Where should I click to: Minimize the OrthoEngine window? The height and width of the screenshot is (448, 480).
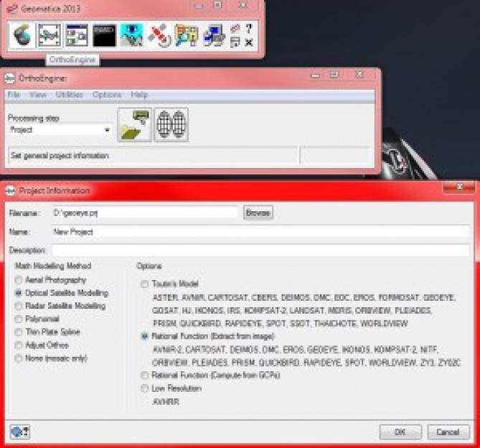[x=315, y=75]
